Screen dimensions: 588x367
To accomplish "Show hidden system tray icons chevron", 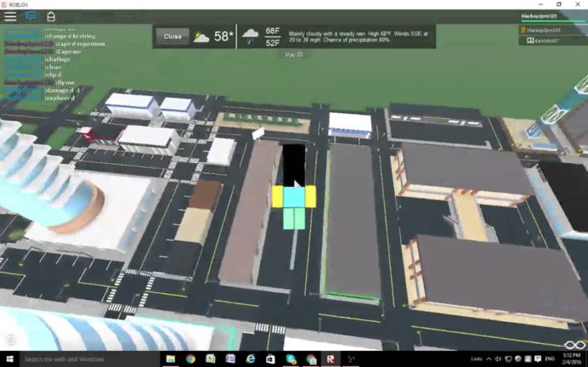I will (x=489, y=359).
